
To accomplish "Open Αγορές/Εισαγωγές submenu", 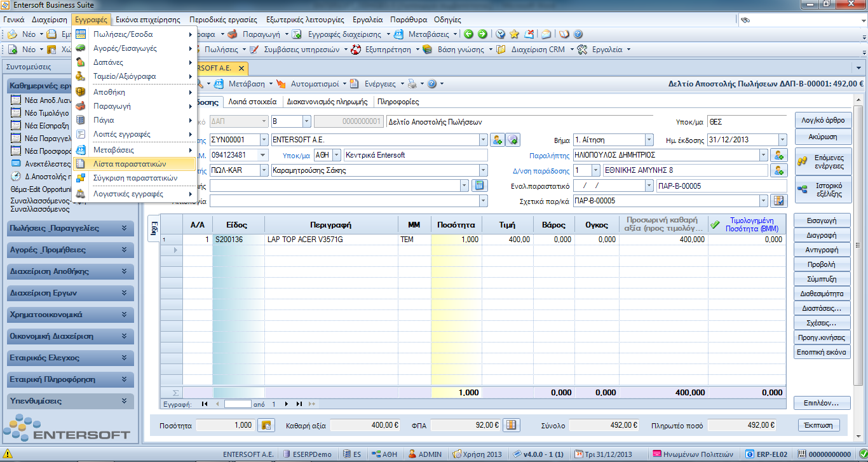I will click(x=133, y=48).
